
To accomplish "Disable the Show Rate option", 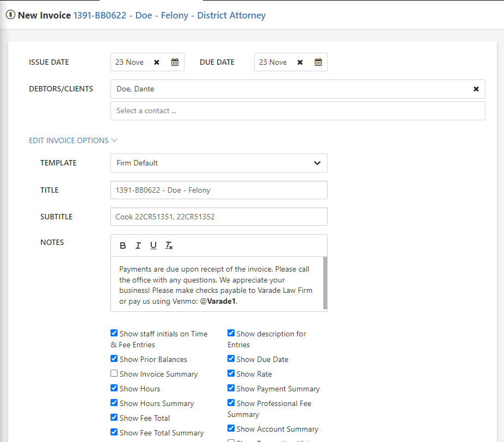I will 231,373.
